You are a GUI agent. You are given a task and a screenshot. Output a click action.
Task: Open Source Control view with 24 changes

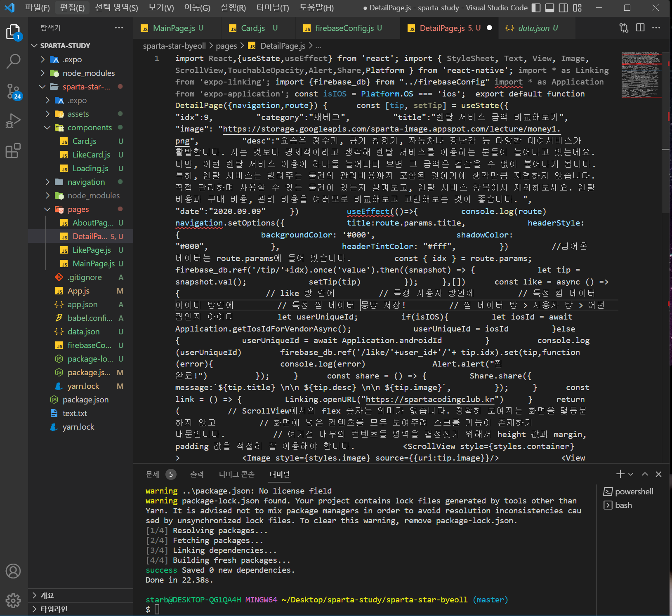coord(13,91)
